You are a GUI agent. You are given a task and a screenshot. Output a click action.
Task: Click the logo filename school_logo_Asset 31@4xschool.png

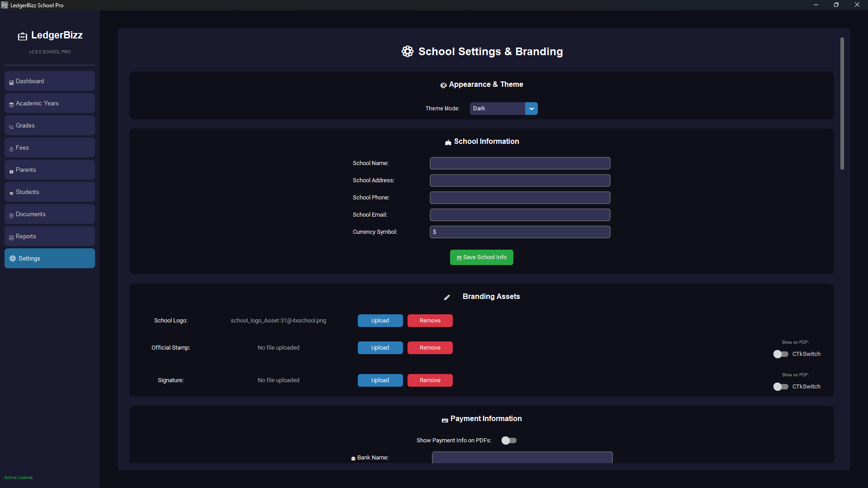pyautogui.click(x=278, y=321)
